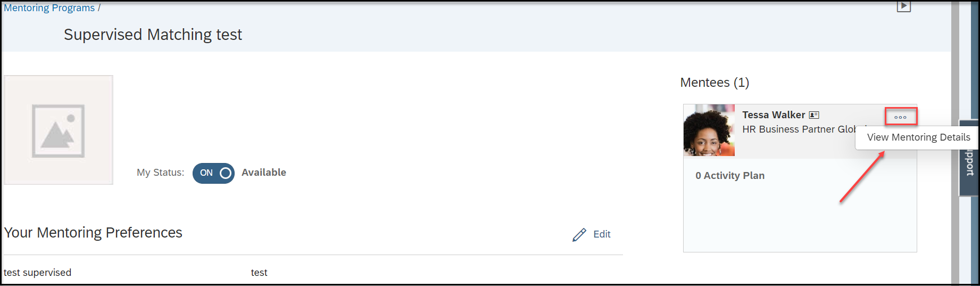The height and width of the screenshot is (286, 980).
Task: Open the Support side tab
Action: coord(969,158)
